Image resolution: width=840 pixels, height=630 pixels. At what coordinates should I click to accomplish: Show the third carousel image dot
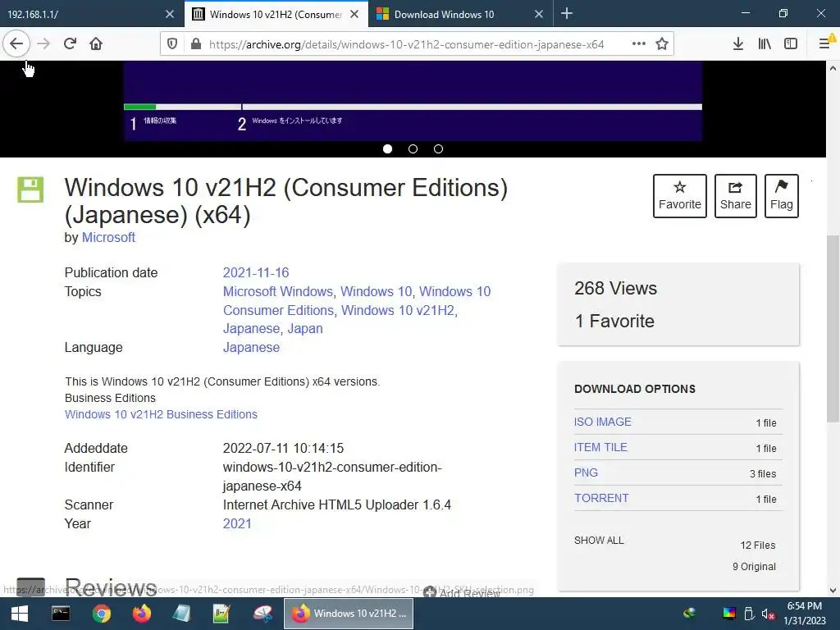[x=438, y=149]
